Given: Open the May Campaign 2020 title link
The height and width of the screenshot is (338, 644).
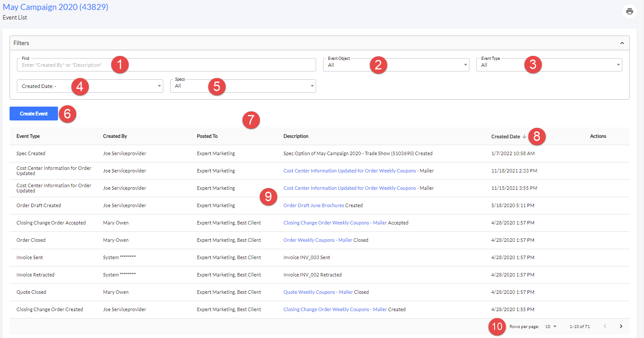Looking at the screenshot, I should 55,7.
